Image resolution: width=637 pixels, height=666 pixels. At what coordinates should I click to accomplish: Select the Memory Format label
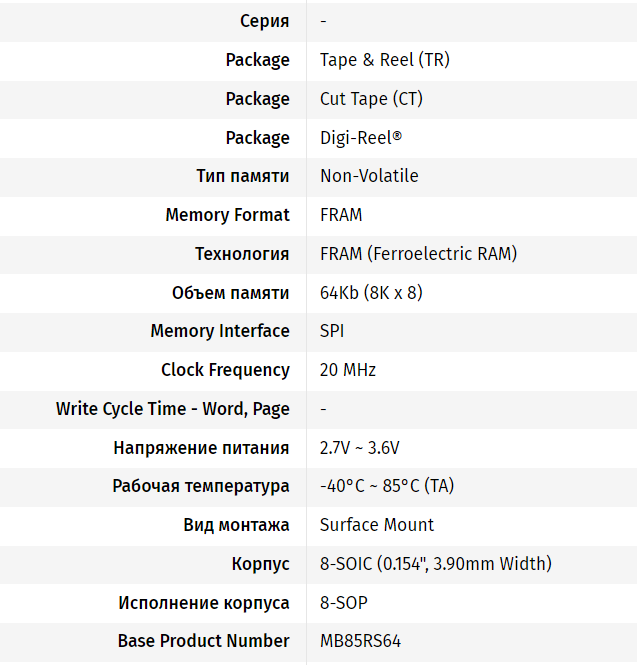[x=228, y=215]
